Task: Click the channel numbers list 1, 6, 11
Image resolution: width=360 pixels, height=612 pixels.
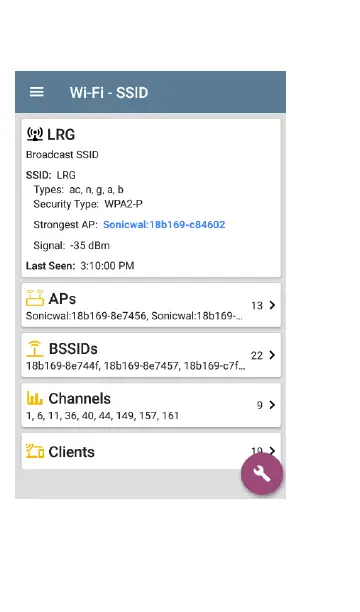Action: pos(42,416)
